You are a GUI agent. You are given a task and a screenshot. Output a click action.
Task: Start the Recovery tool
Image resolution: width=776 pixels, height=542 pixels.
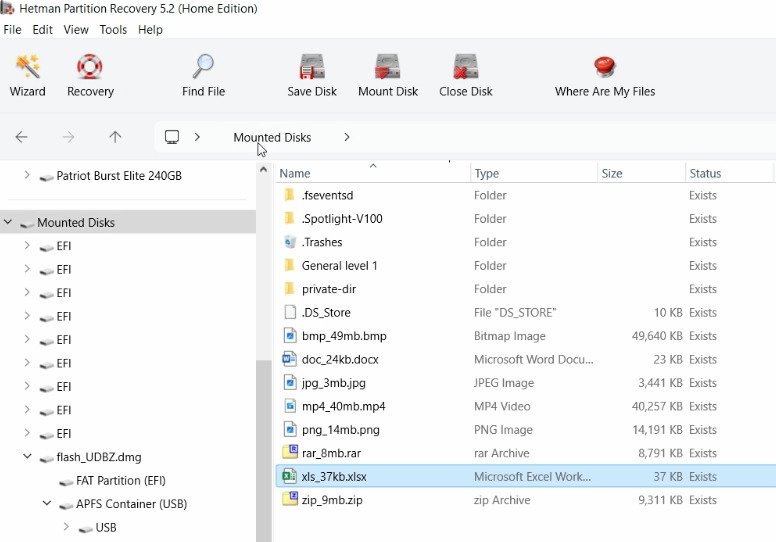pos(90,76)
